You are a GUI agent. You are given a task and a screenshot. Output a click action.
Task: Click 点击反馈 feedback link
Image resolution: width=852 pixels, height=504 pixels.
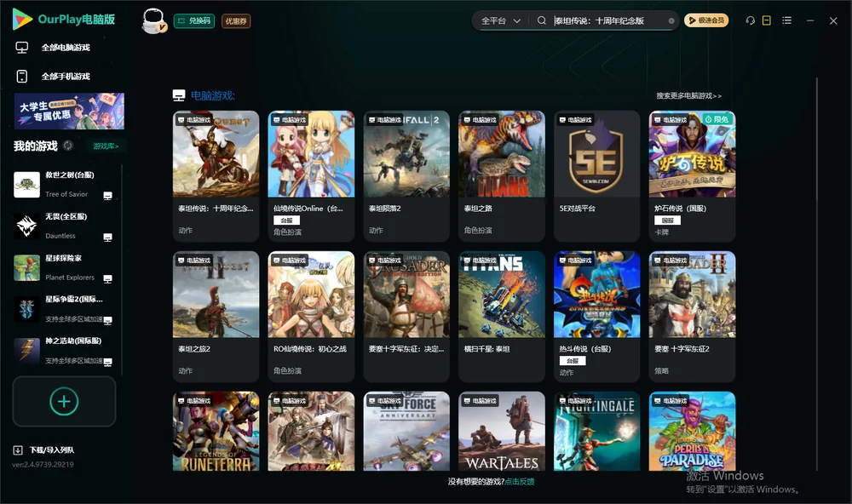click(520, 481)
